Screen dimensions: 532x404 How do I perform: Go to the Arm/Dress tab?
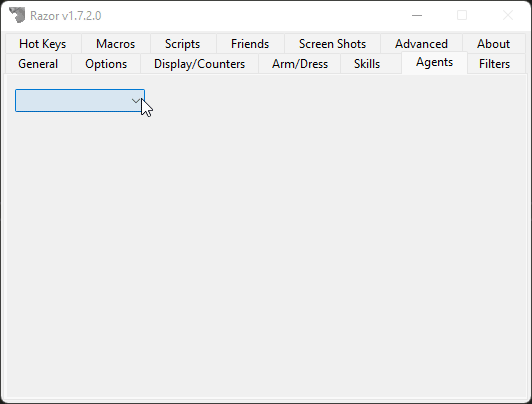coord(300,64)
